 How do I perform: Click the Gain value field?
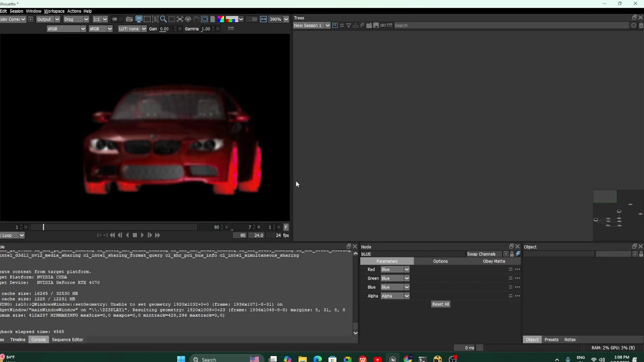click(166, 29)
